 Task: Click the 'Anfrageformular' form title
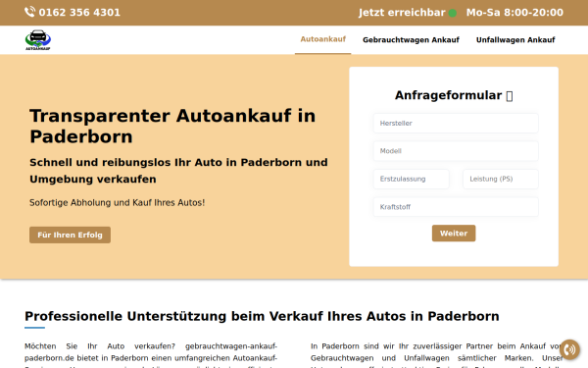pos(448,95)
